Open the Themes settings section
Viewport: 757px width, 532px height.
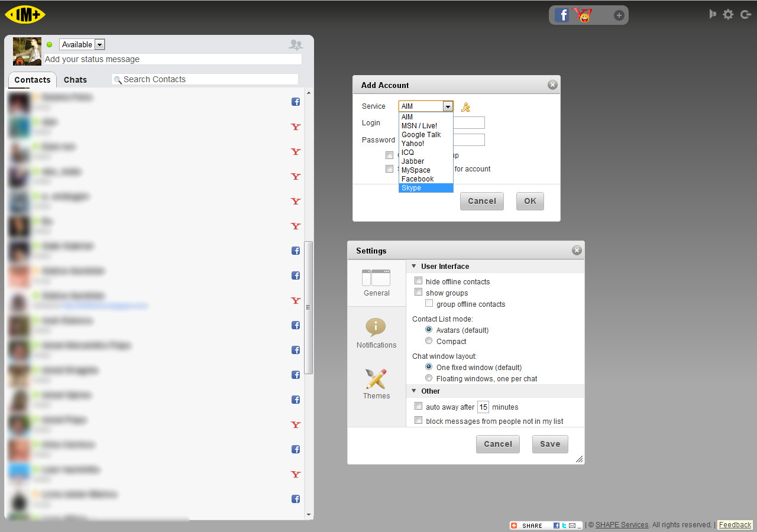point(377,384)
